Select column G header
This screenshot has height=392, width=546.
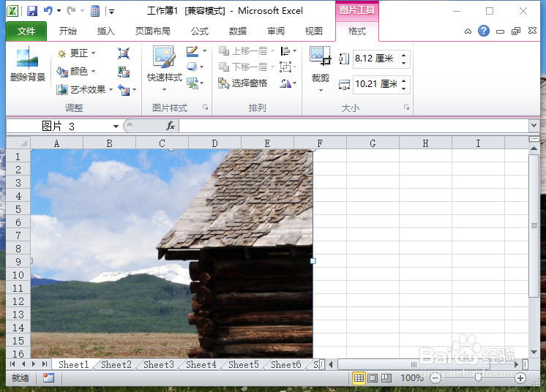point(373,143)
